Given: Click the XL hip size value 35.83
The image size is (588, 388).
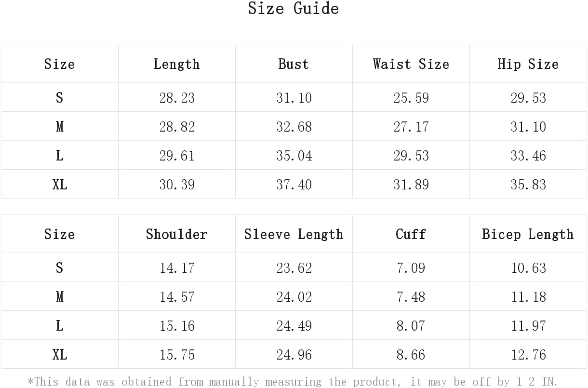Looking at the screenshot, I should click(528, 185).
